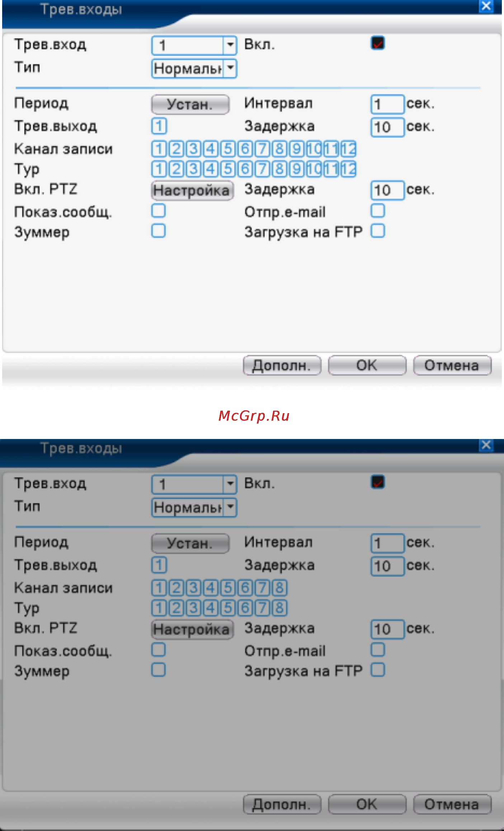The image size is (504, 831).
Task: Click Отмена in the bottom dialog
Action: pos(452,804)
